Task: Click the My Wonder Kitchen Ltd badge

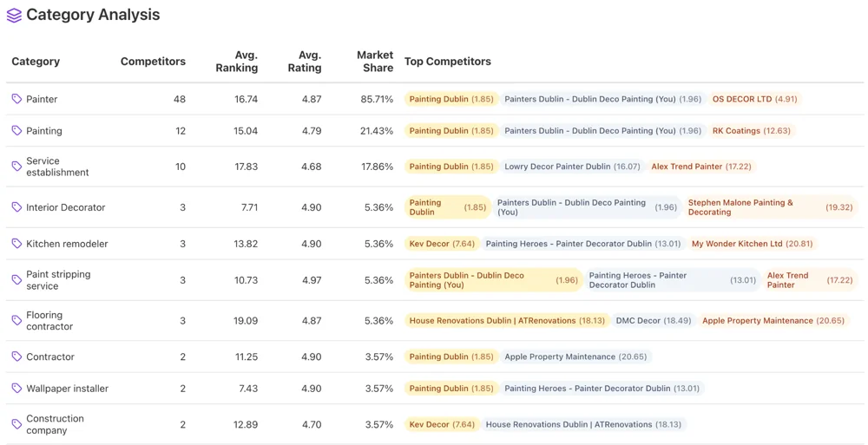Action: [x=752, y=244]
